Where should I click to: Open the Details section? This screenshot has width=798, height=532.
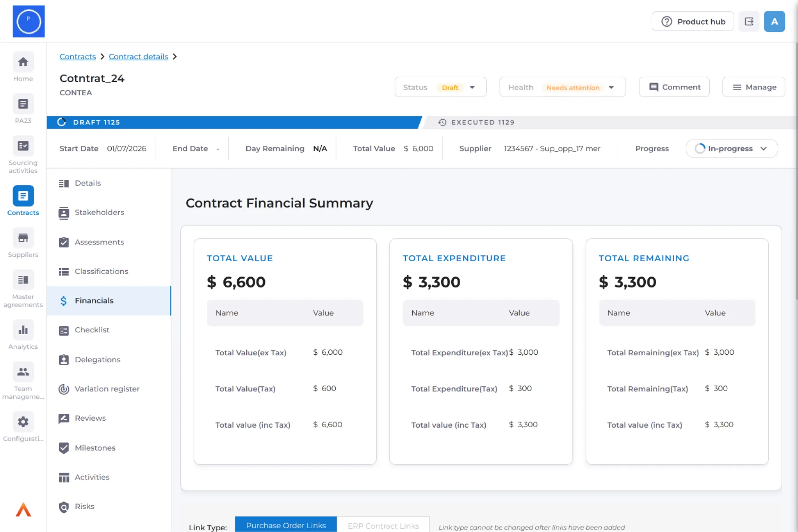109,183
